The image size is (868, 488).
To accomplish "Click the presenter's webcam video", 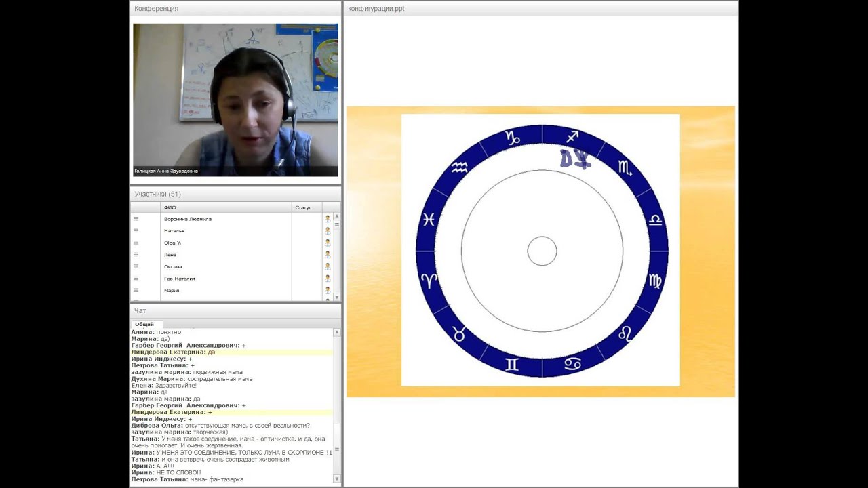I will tap(235, 100).
